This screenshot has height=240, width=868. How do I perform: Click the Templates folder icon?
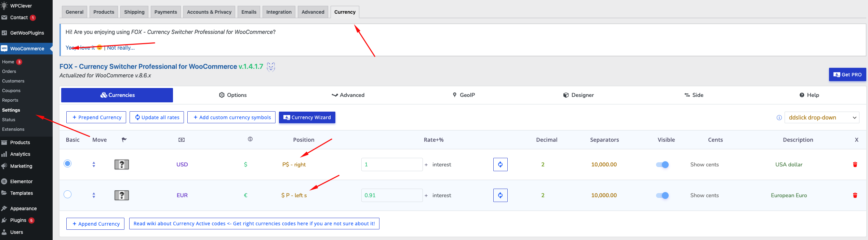click(4, 193)
